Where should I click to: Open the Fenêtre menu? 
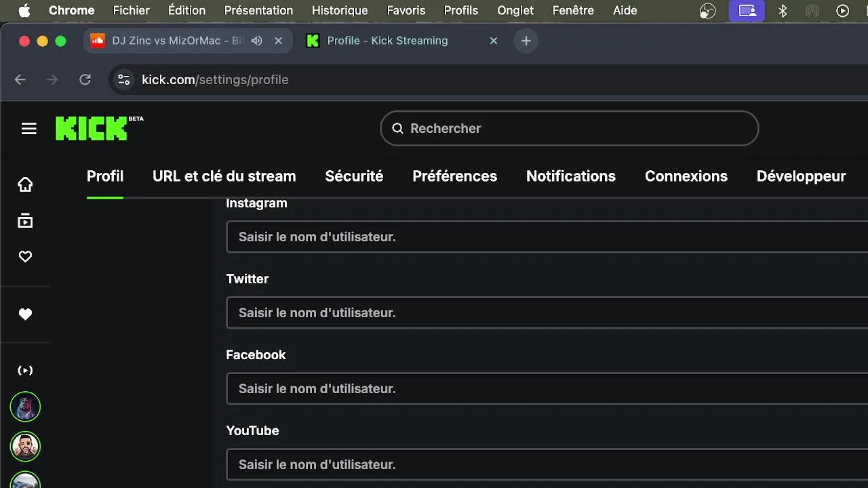click(573, 10)
